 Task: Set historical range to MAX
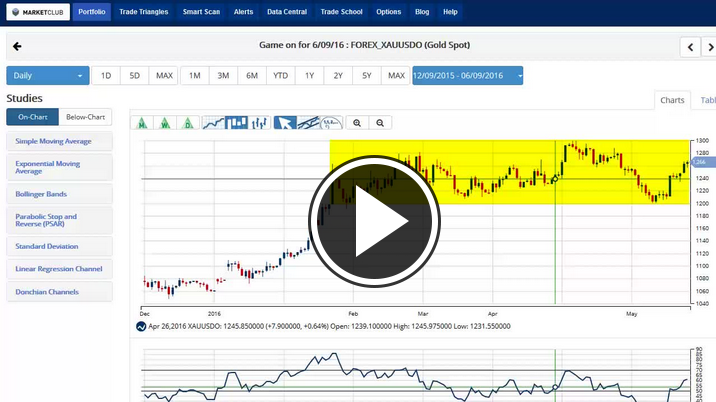tap(396, 76)
